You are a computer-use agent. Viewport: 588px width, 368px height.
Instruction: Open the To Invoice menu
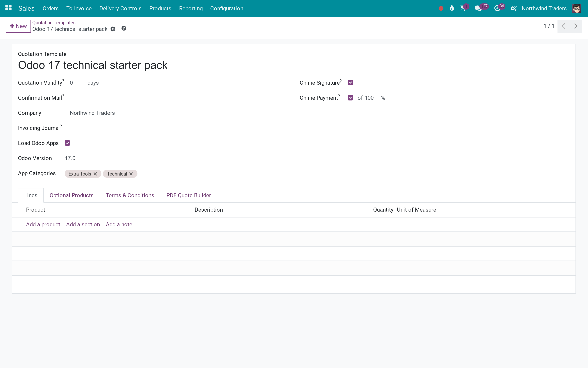(x=79, y=8)
